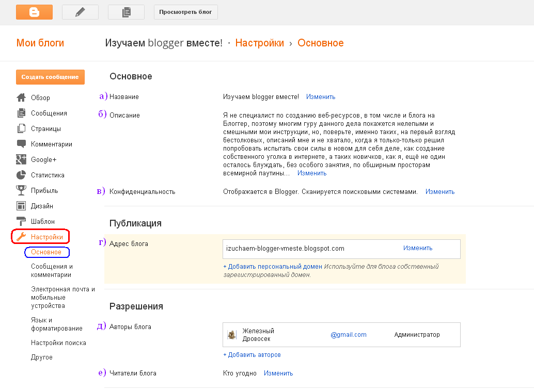Click the izuchaem-blogger-vmeste.blogspot.com address text

tap(285, 249)
